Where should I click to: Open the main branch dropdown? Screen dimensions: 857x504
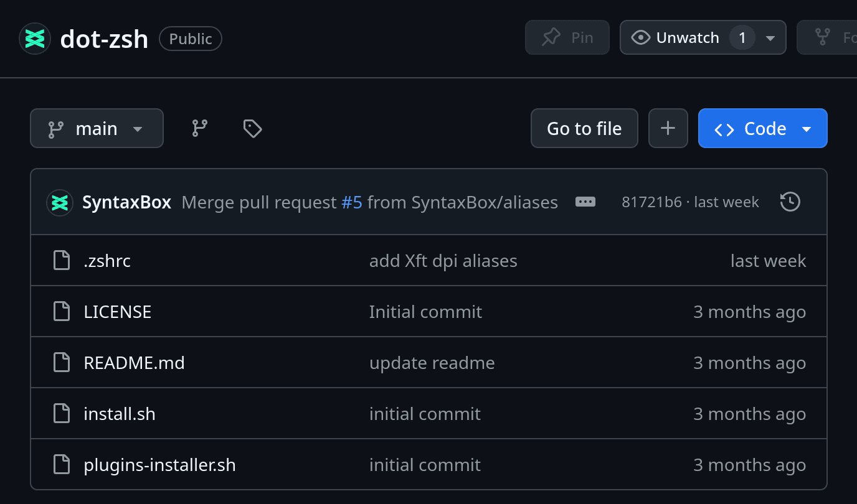(x=97, y=128)
